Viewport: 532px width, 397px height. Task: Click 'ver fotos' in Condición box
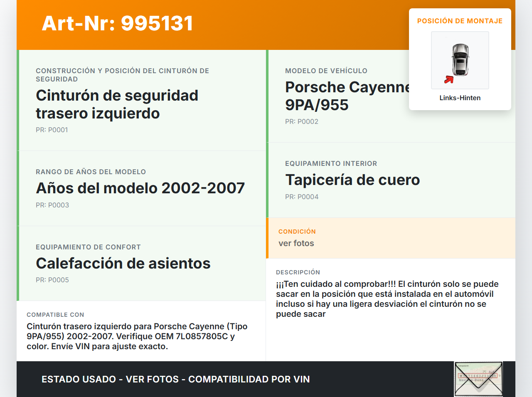(296, 243)
